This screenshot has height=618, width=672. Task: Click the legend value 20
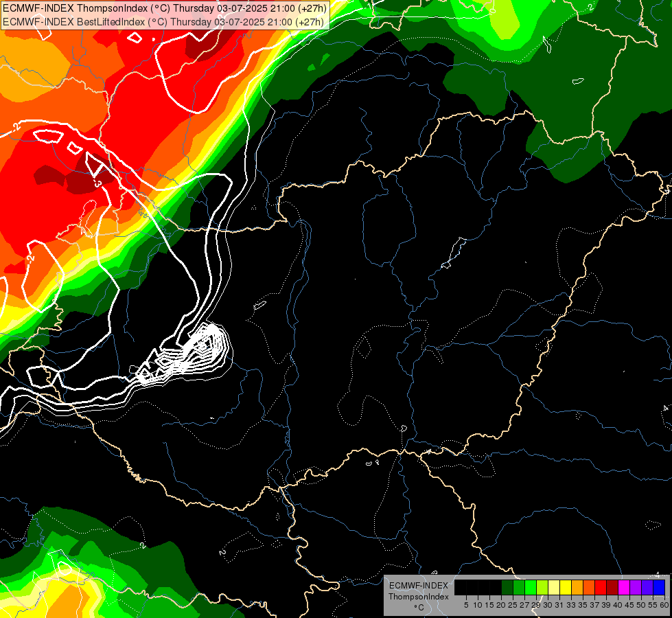click(501, 605)
